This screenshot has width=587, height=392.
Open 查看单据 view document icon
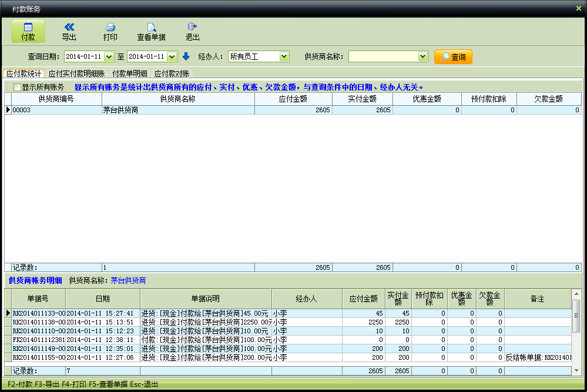pos(151,27)
